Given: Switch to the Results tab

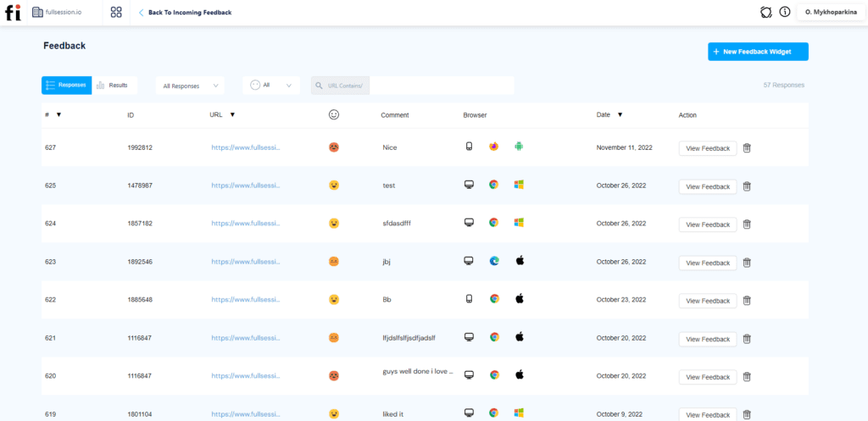Looking at the screenshot, I should point(113,86).
